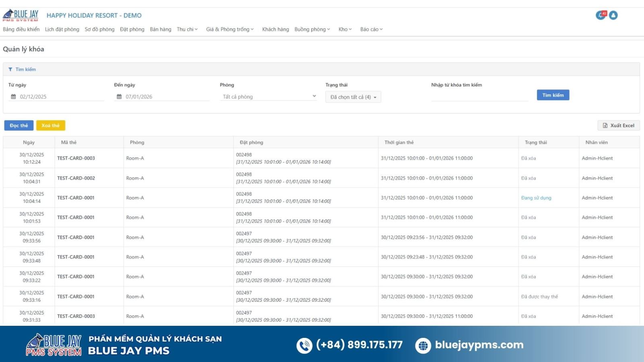This screenshot has height=362, width=644.
Task: Go to Khách hàng menu item
Action: [x=275, y=29]
